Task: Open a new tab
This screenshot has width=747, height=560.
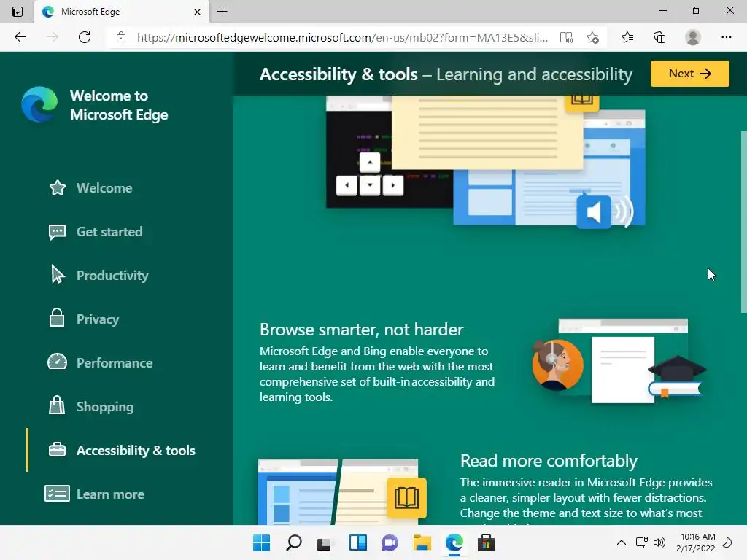Action: click(222, 12)
